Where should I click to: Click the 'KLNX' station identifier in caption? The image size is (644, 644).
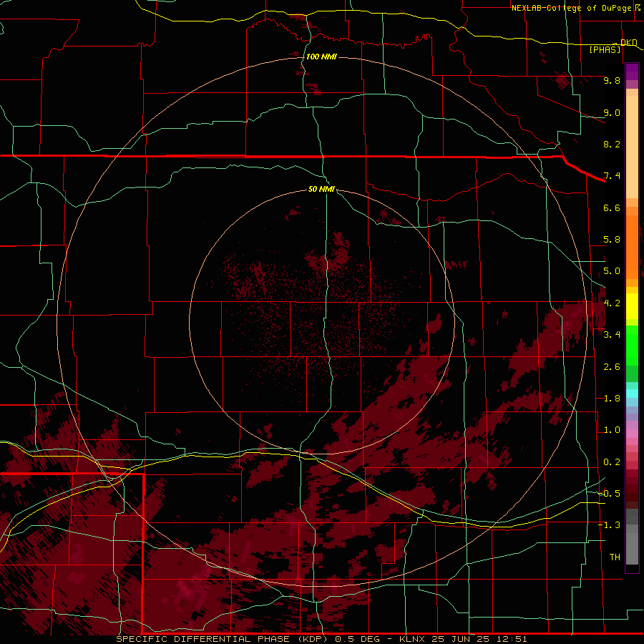click(x=413, y=639)
